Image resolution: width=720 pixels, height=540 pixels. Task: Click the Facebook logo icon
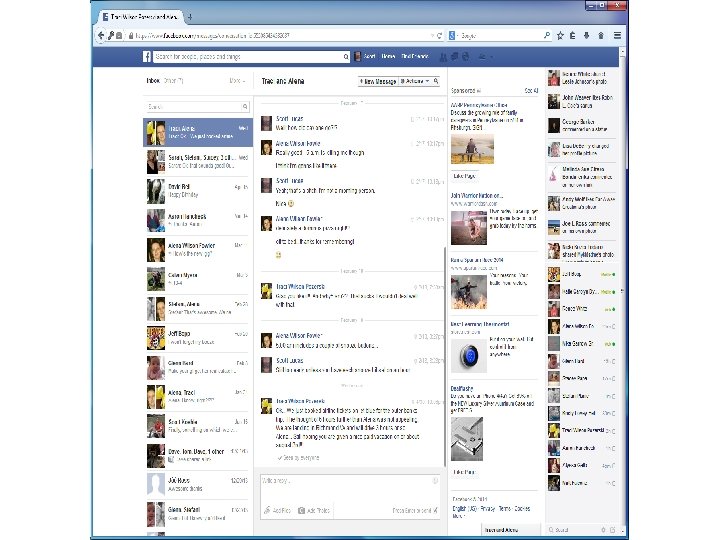pyautogui.click(x=146, y=56)
